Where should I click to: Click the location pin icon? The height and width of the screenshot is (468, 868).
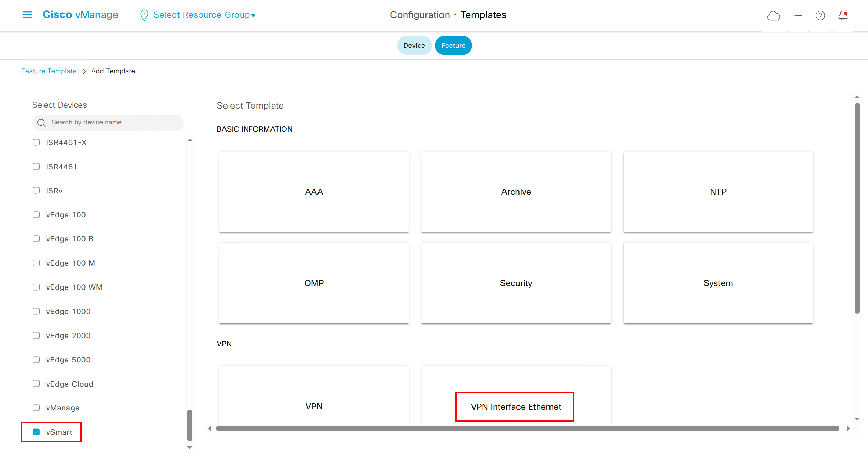coord(144,15)
